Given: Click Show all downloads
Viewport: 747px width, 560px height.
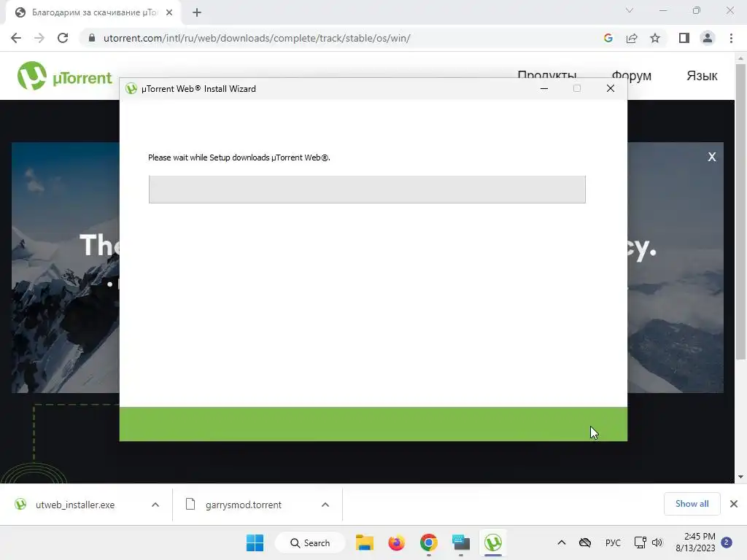Looking at the screenshot, I should point(692,504).
